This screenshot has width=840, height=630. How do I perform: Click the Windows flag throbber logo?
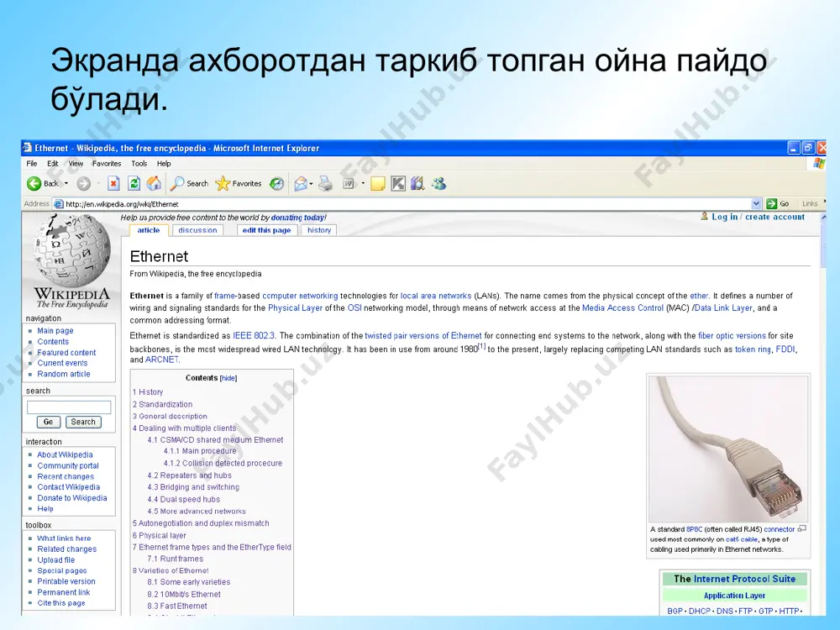coord(818,164)
